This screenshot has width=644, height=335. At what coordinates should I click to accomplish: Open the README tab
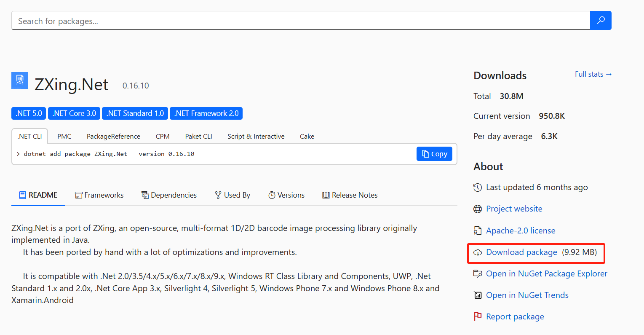[x=38, y=195]
